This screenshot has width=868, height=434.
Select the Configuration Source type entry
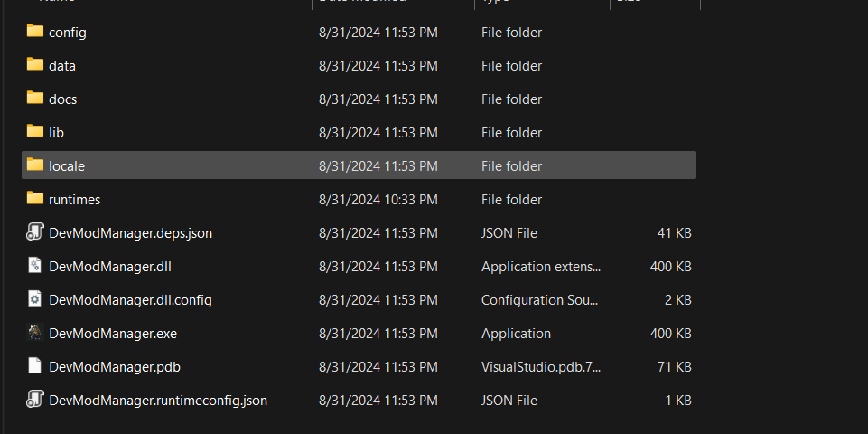click(540, 300)
